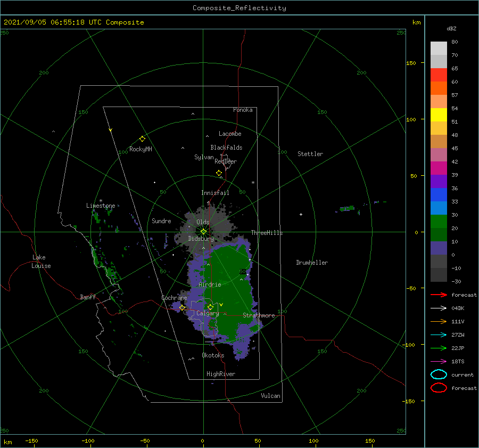Click the Vulcan city label
Viewport: 479px width, 448px height.
tap(270, 396)
